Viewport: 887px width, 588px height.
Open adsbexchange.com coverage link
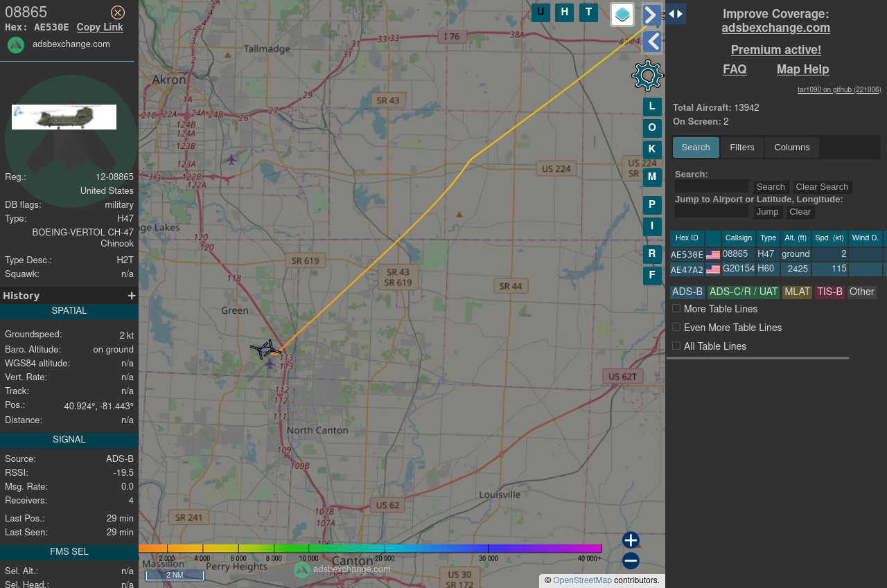[776, 28]
